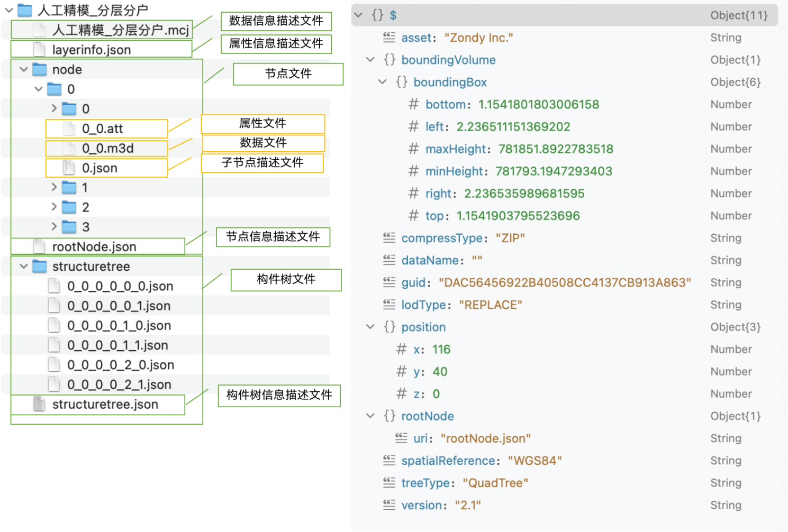Click the string icon beside asset
This screenshot has width=788, height=532.
click(x=389, y=38)
